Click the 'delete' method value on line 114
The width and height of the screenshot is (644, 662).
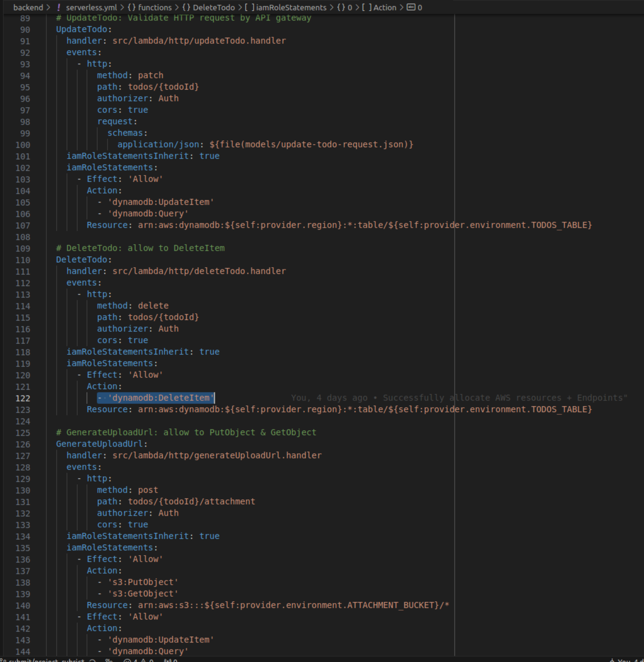153,306
